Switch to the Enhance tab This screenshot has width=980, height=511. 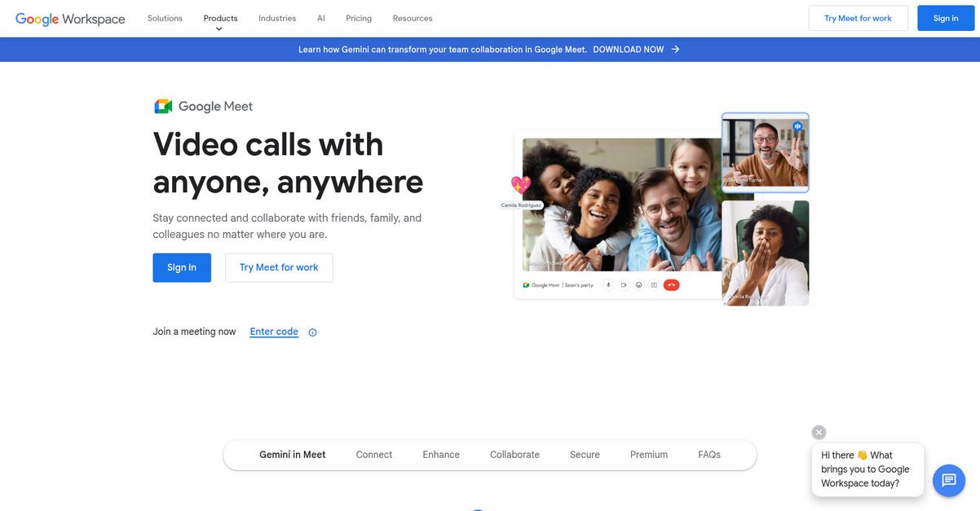tap(441, 455)
